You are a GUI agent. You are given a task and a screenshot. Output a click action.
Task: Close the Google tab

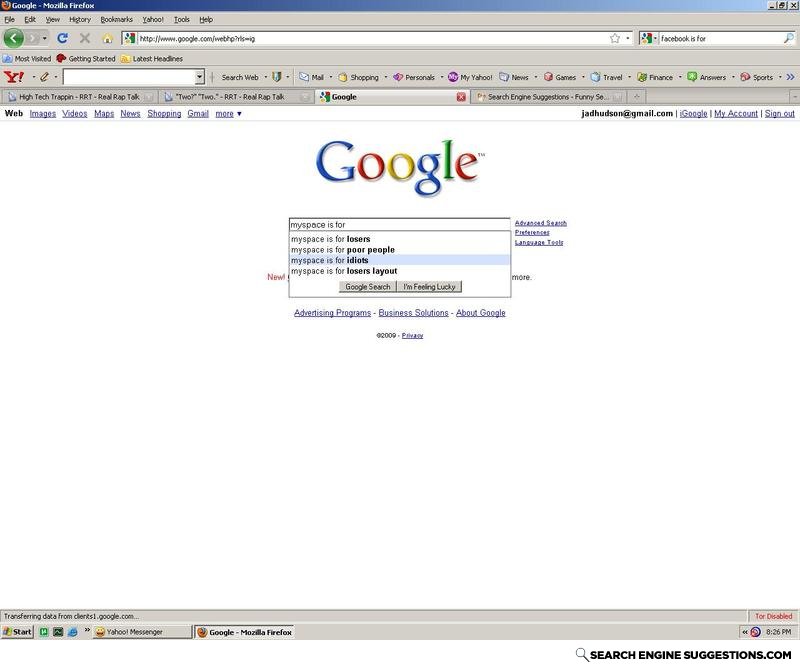pos(461,97)
